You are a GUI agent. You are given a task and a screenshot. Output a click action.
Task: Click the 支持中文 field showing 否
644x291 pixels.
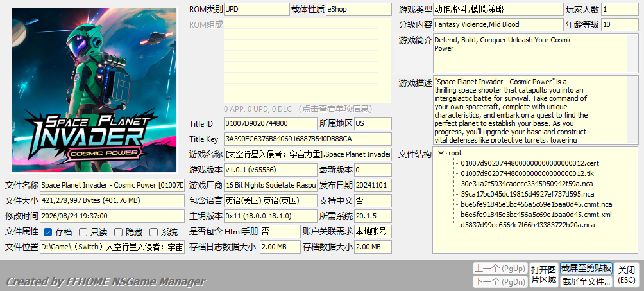pos(373,200)
